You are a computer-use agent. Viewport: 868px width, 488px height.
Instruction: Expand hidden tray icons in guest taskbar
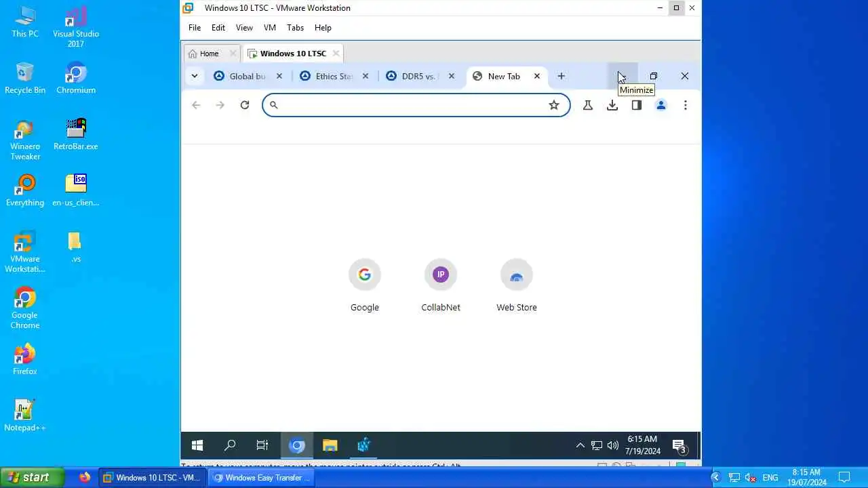(x=580, y=445)
